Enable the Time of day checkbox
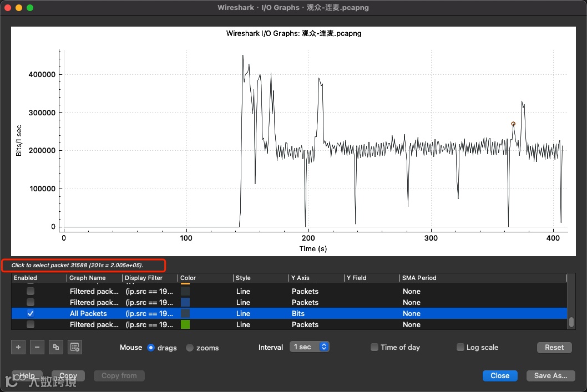Image resolution: width=587 pixels, height=392 pixels. [x=374, y=347]
